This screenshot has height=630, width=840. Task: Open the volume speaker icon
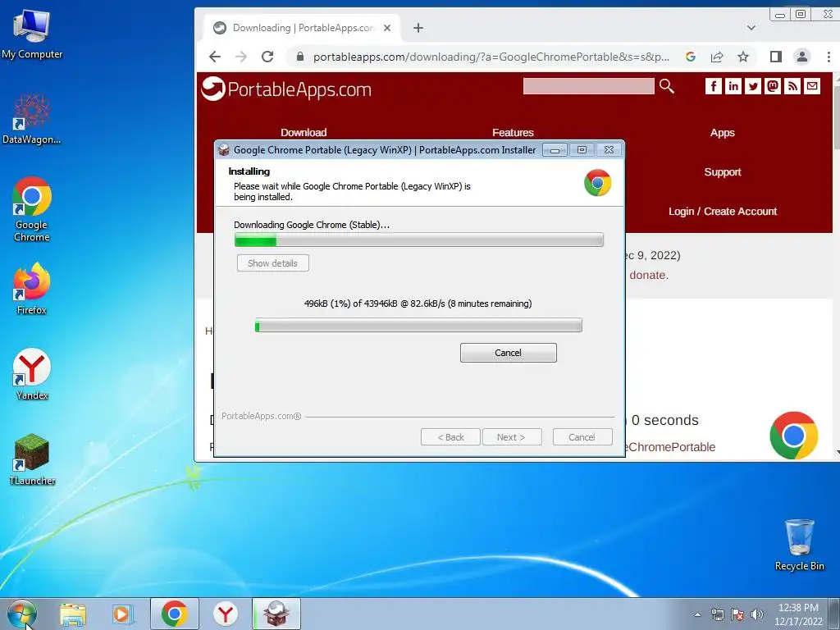757,614
